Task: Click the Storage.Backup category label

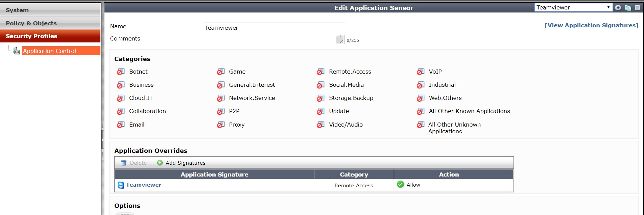Action: 351,98
